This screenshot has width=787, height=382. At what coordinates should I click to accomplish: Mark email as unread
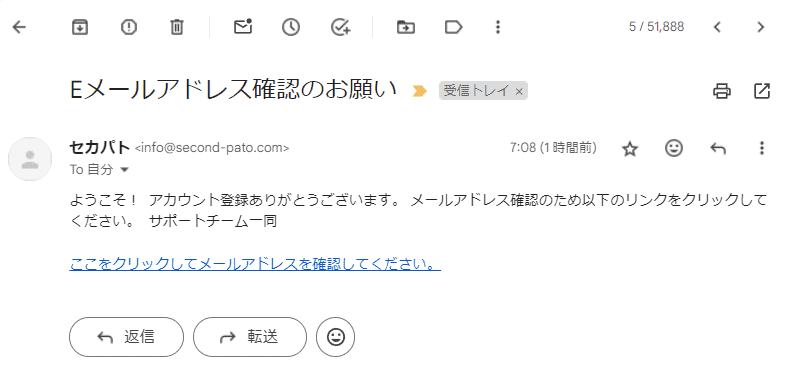point(243,27)
